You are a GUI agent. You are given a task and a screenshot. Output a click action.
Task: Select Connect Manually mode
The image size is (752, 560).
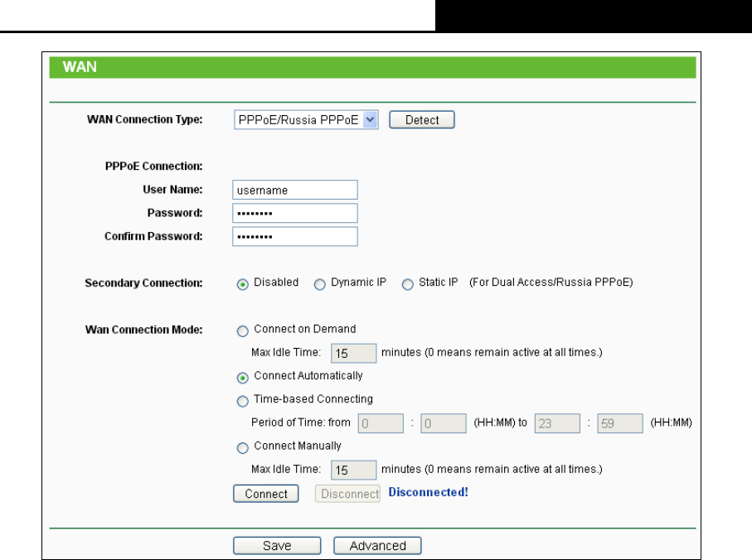point(243,448)
